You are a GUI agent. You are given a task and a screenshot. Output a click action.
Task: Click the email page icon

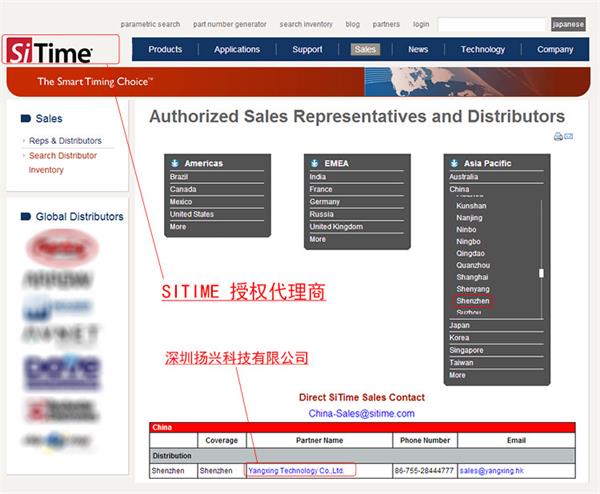[x=568, y=137]
